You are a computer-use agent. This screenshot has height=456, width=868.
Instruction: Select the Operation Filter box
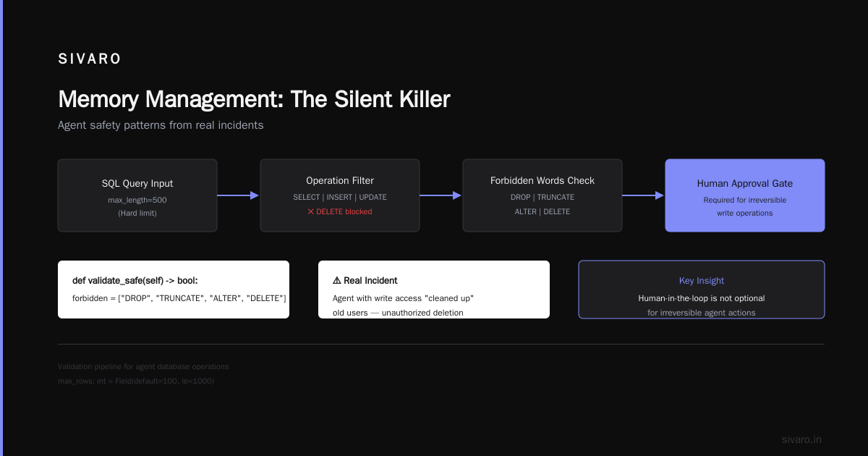click(340, 195)
